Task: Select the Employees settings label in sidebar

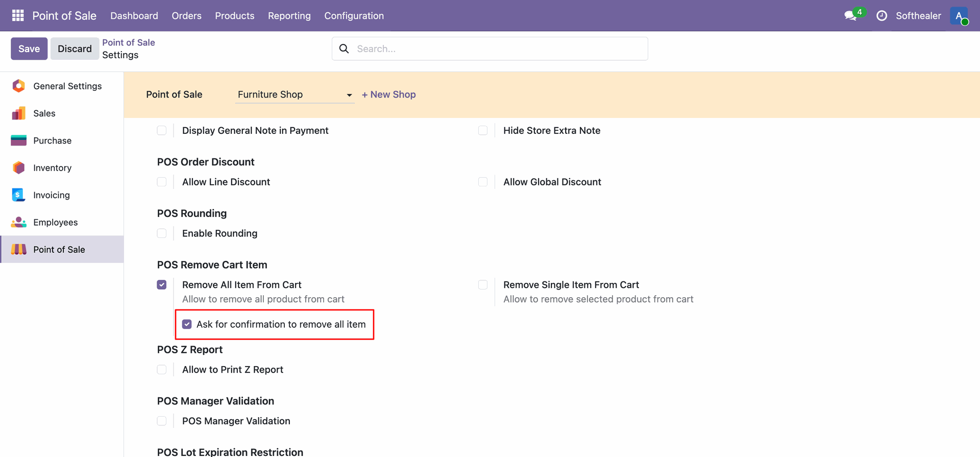Action: click(56, 222)
